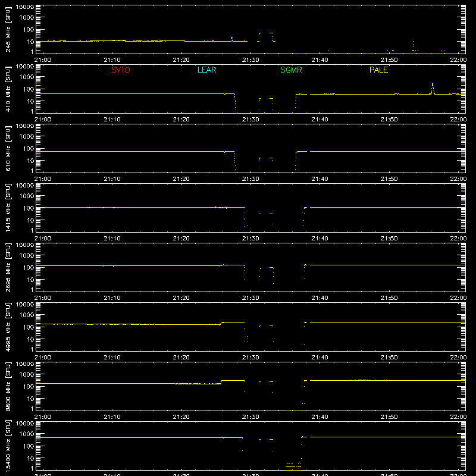Select the 8800 MHz [SFU] axis title

pyautogui.click(x=8, y=386)
